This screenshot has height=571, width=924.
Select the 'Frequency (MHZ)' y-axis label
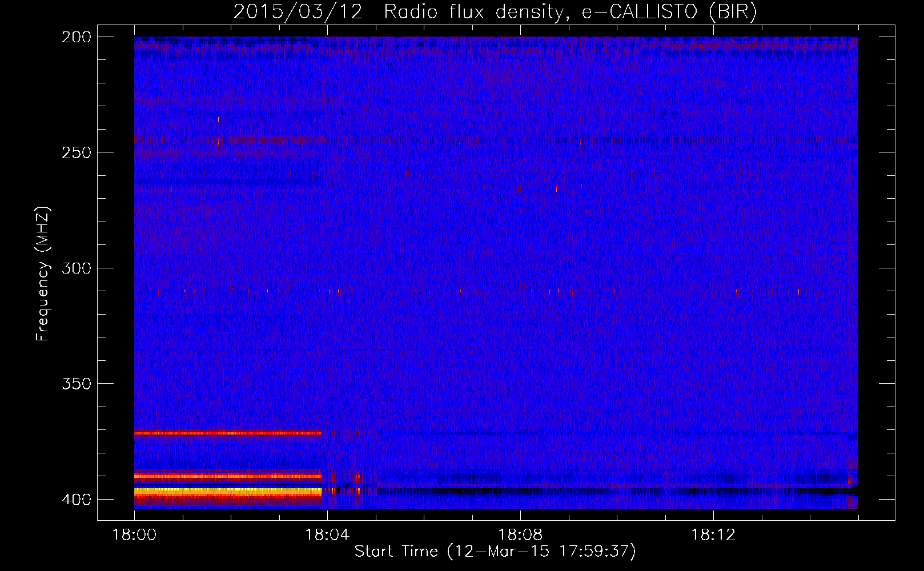(x=43, y=274)
